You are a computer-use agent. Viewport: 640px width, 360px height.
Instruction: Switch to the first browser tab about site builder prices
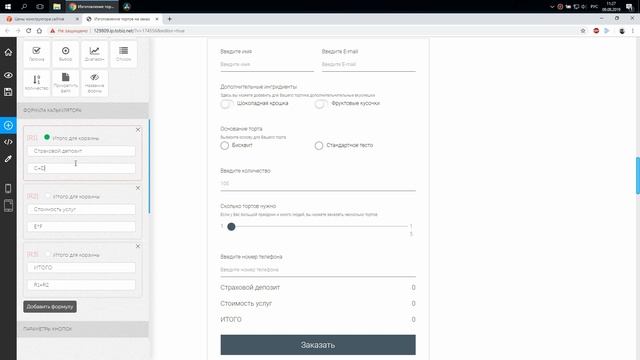coord(41,19)
